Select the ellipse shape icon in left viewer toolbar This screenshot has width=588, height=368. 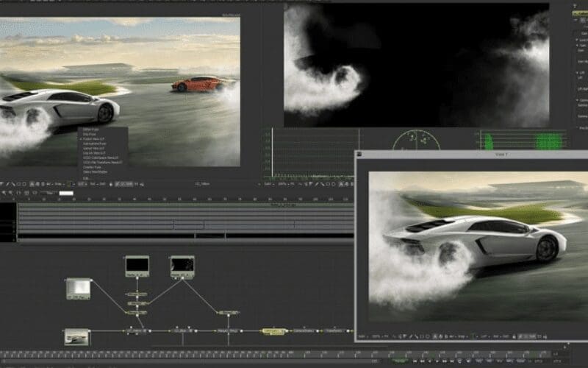25,185
